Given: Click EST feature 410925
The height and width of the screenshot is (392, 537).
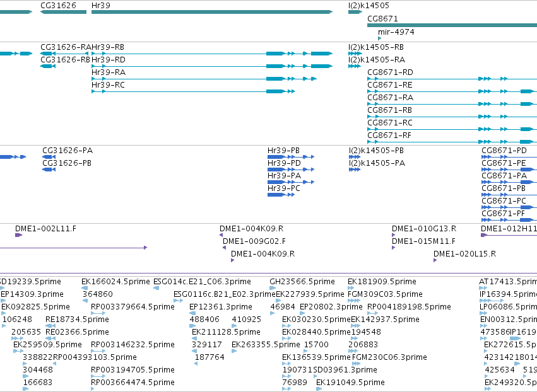Looking at the screenshot, I should [234, 326].
